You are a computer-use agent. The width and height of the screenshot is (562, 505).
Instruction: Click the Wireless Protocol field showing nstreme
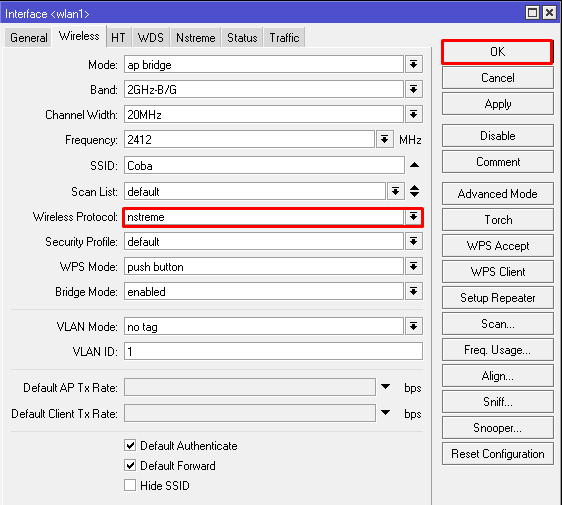[x=264, y=217]
